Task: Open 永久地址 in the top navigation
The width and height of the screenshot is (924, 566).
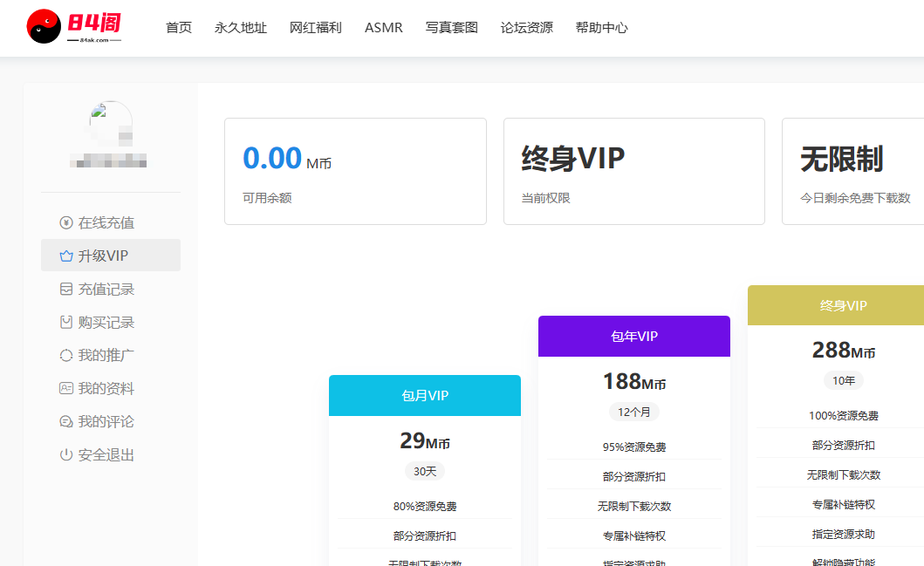Action: click(x=241, y=28)
